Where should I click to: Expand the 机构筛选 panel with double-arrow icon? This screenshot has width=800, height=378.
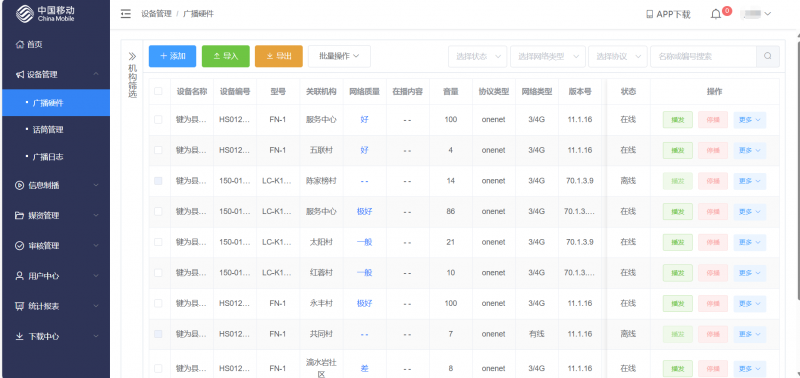[132, 56]
